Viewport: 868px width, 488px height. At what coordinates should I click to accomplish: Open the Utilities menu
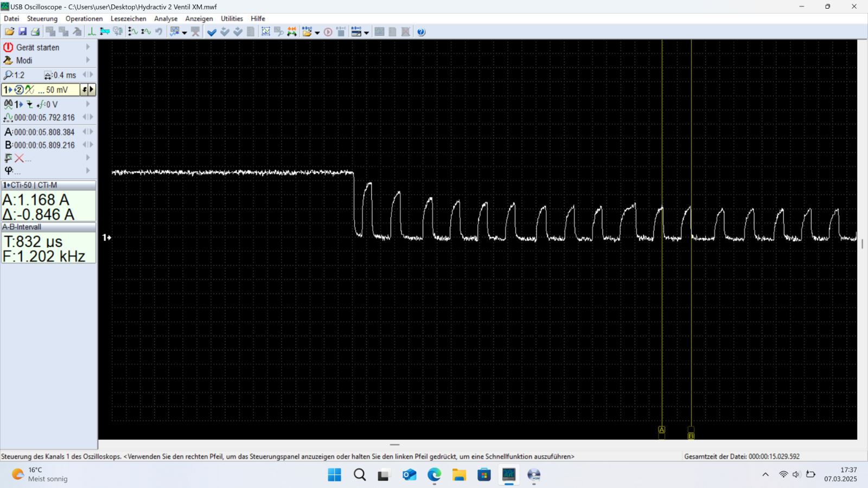(x=232, y=18)
